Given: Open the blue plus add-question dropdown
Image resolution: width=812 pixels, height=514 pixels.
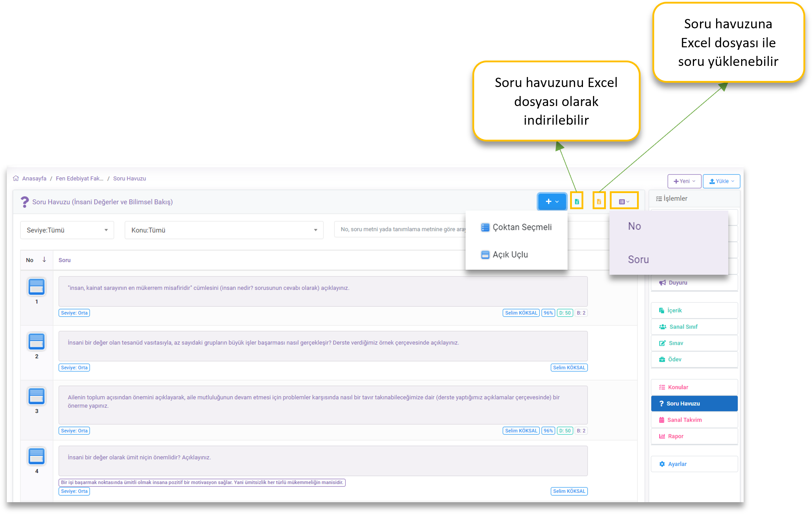Looking at the screenshot, I should pyautogui.click(x=552, y=202).
